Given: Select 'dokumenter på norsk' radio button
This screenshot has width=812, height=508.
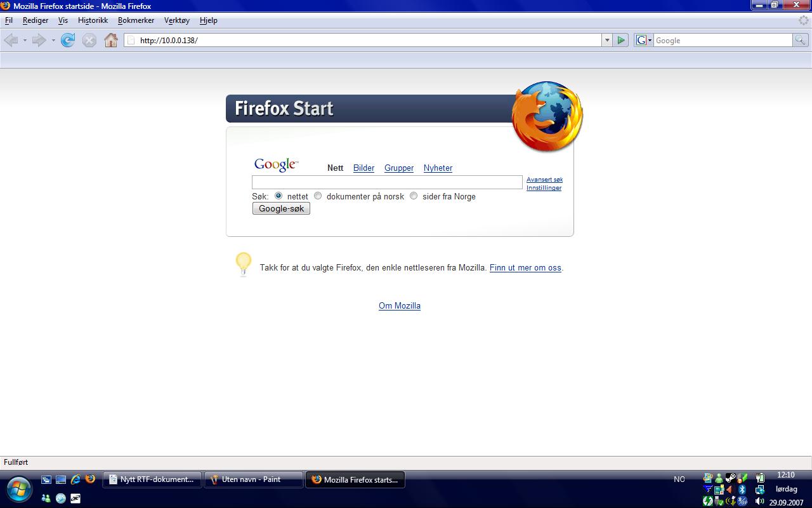Looking at the screenshot, I should coord(318,196).
